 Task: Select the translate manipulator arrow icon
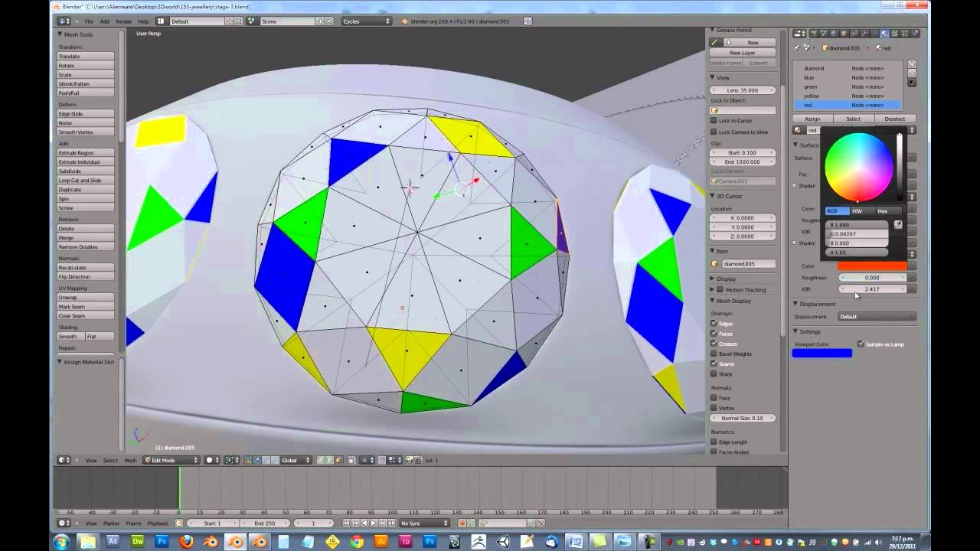pos(256,460)
